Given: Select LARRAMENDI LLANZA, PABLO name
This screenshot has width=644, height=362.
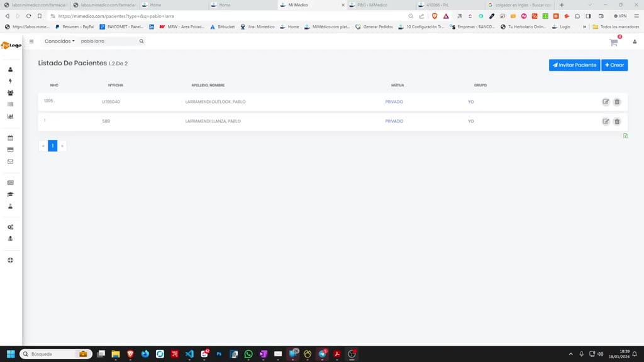Looking at the screenshot, I should coord(213,121).
